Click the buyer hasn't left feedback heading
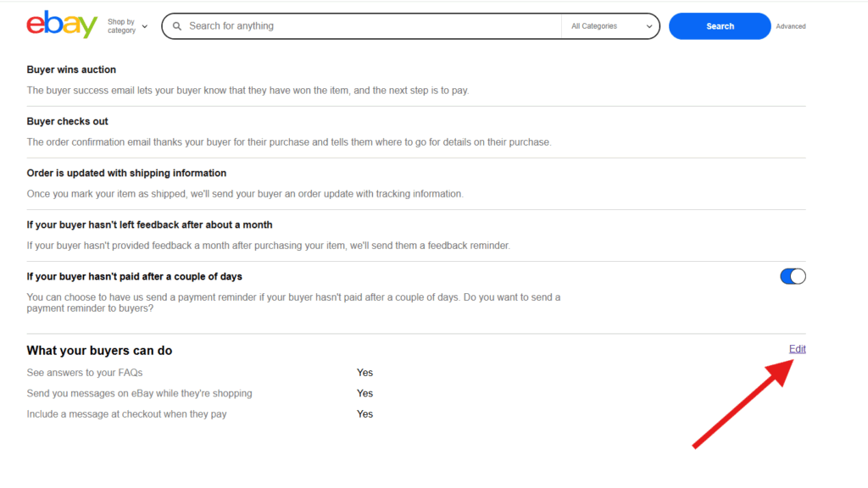Screen dimensions: 868x488 149,225
